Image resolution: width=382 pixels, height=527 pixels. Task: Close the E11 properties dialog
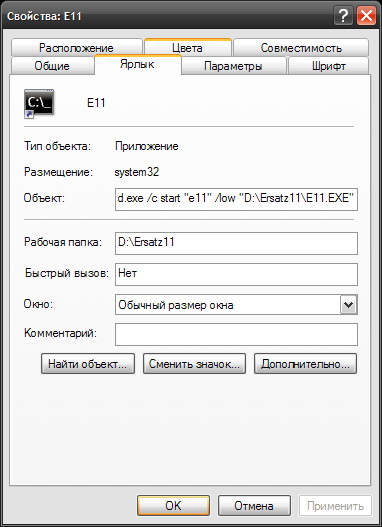click(367, 16)
